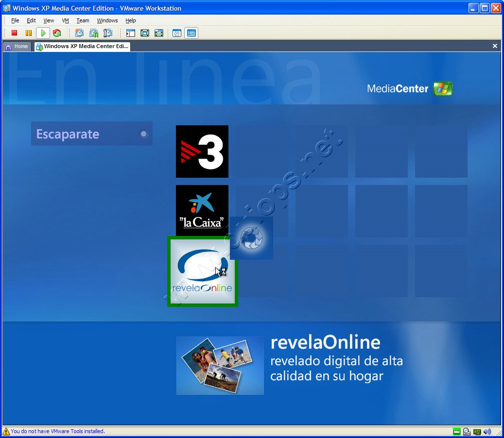Click the hard disk status icon
504x438 pixels.
(x=456, y=432)
